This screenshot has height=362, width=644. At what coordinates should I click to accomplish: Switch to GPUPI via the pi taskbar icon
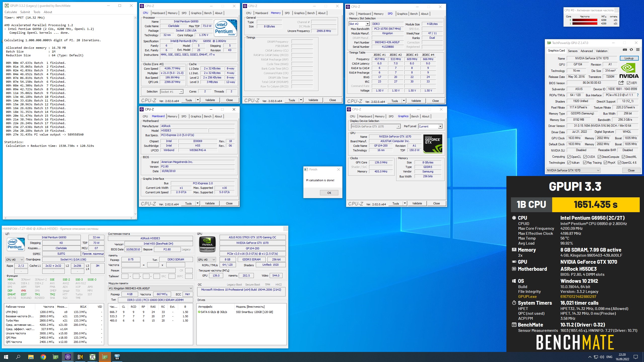pyautogui.click(x=92, y=357)
